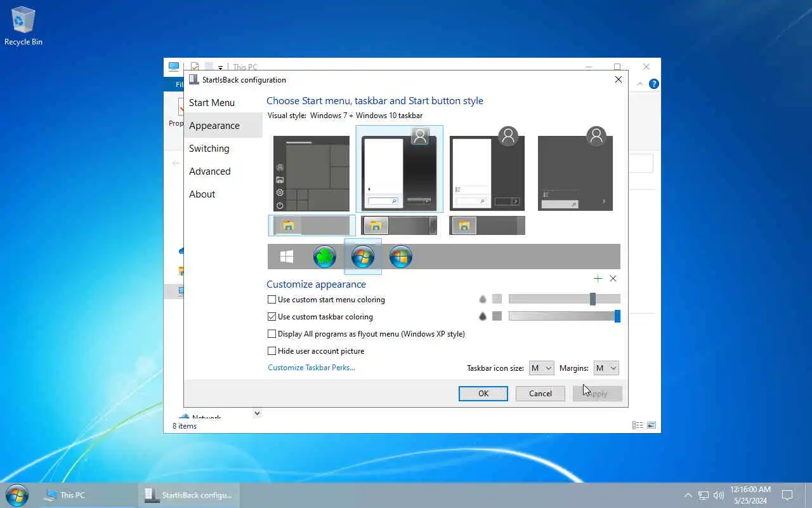Image resolution: width=812 pixels, height=508 pixels.
Task: Click StartIsBack configuration taskbar button
Action: 189,495
